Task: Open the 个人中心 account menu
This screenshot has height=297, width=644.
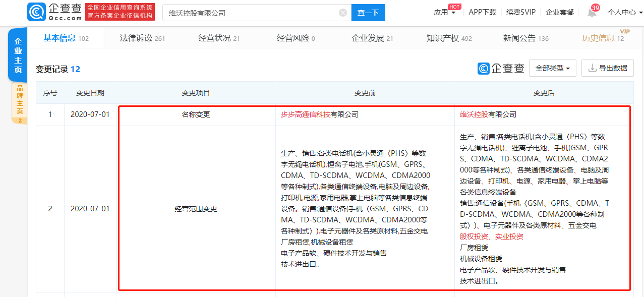Action: pyautogui.click(x=624, y=13)
